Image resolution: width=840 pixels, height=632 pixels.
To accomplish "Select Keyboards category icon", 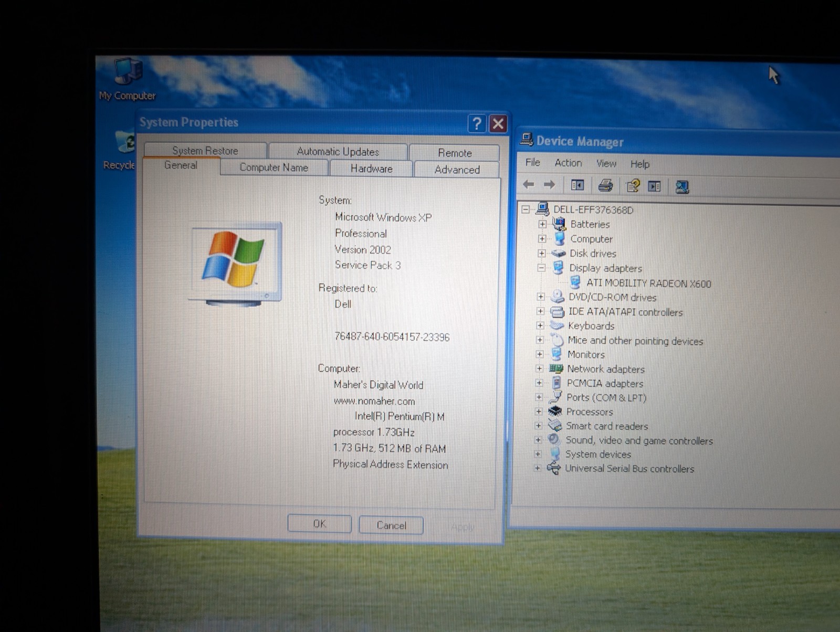I will [x=556, y=325].
